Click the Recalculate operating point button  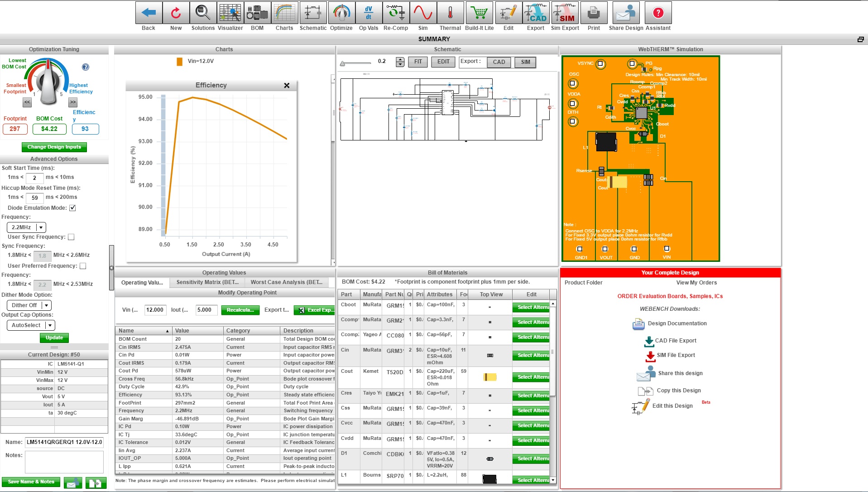(x=240, y=310)
